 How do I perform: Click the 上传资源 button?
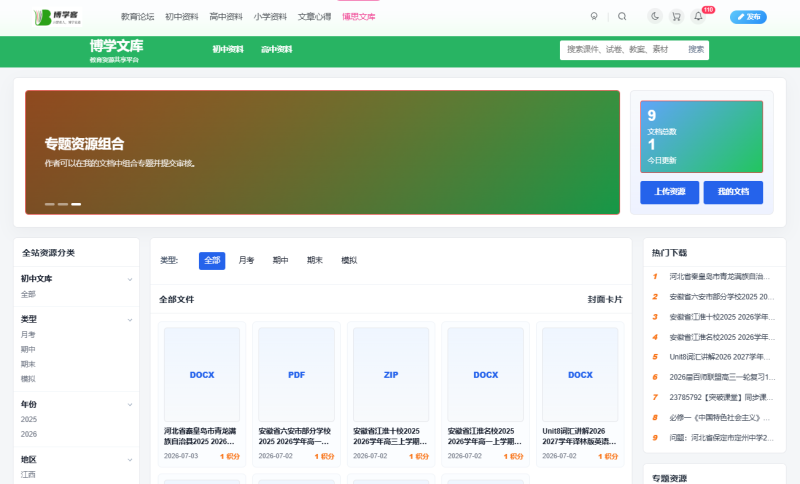coord(669,192)
